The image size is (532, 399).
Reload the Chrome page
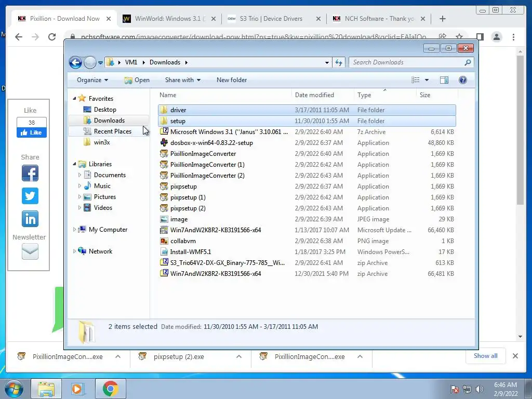pyautogui.click(x=52, y=37)
